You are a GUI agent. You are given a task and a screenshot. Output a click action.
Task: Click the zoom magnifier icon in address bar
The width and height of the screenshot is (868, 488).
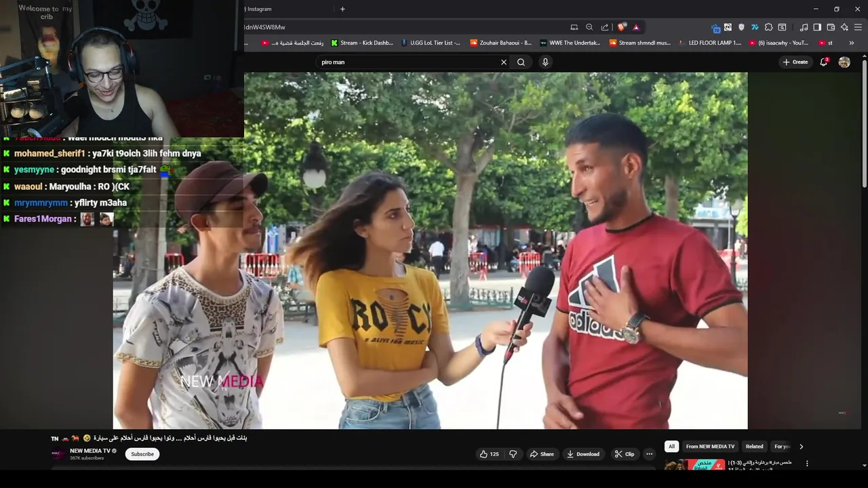[589, 27]
